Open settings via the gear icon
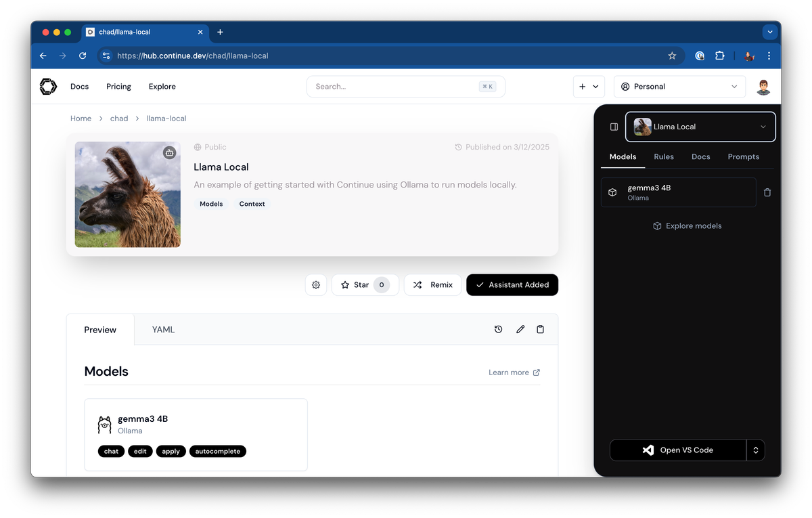This screenshot has width=812, height=518. point(315,284)
